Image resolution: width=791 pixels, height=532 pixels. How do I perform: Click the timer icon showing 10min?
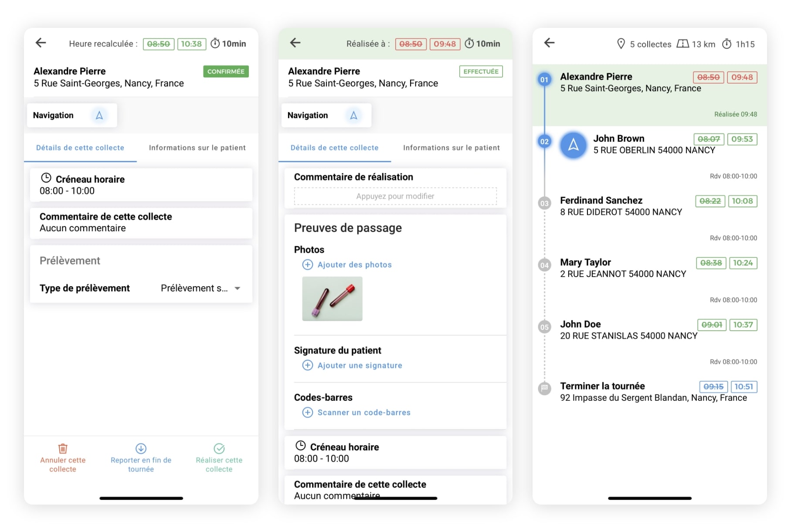216,43
